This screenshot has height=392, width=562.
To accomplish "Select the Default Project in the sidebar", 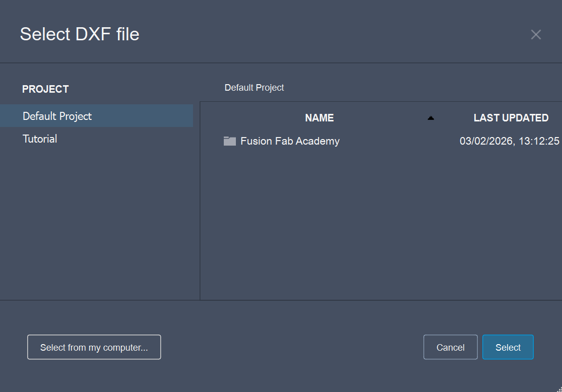I will [x=57, y=115].
